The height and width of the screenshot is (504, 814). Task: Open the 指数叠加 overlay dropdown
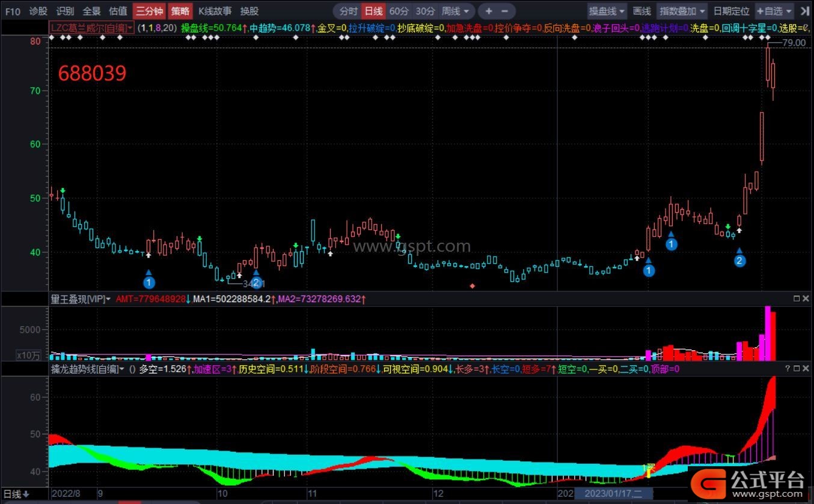[x=682, y=11]
